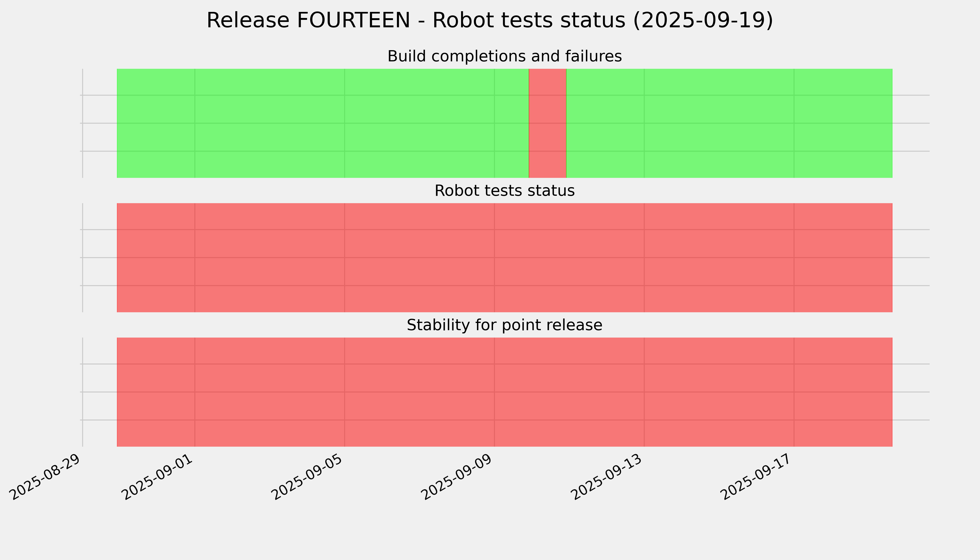
Task: Click the 'Robot tests status' subplot title
Action: (x=504, y=191)
